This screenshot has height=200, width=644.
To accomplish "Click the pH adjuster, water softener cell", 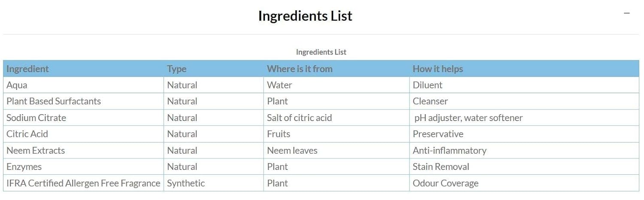I will (468, 118).
